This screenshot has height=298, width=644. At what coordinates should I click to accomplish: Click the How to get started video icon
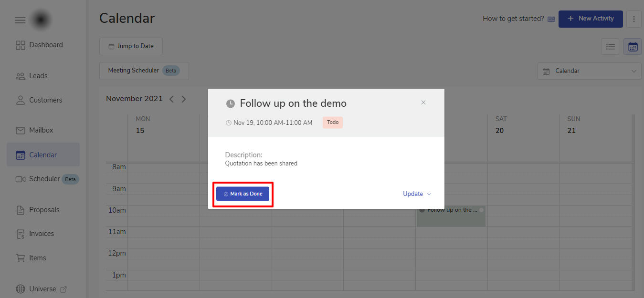551,19
